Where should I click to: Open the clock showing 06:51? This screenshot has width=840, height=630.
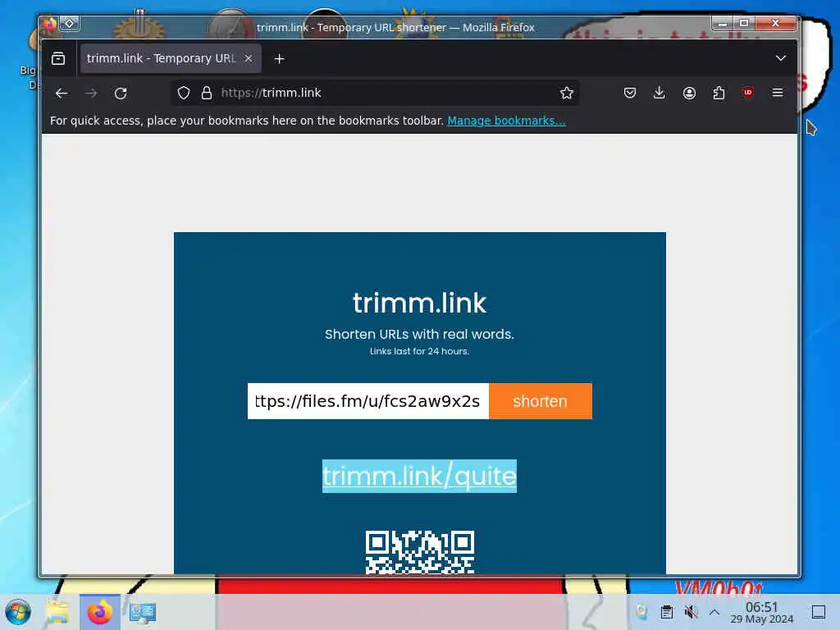click(762, 612)
